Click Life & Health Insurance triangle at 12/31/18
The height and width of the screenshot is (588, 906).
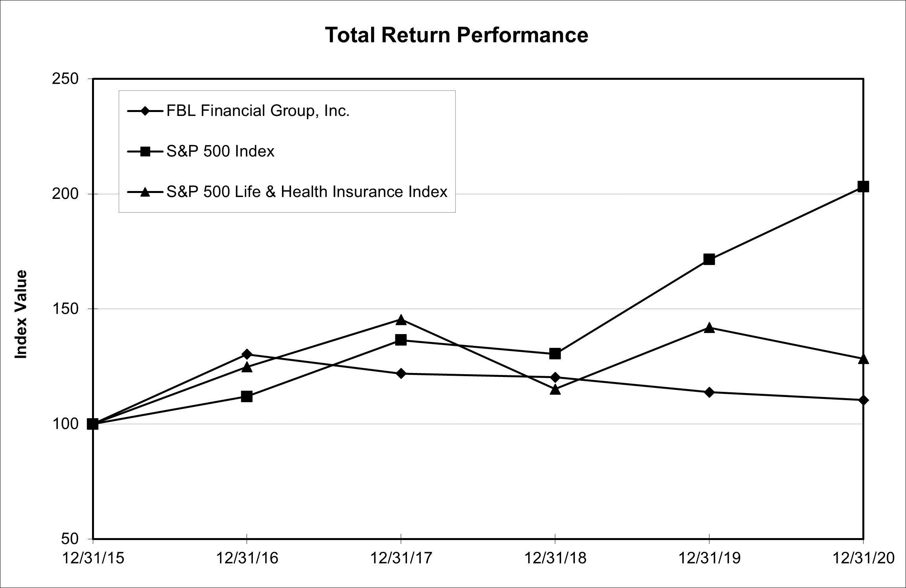(555, 390)
